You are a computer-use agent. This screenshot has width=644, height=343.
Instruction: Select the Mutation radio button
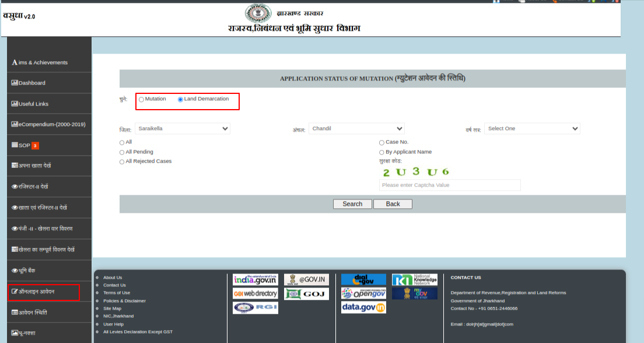pos(141,100)
